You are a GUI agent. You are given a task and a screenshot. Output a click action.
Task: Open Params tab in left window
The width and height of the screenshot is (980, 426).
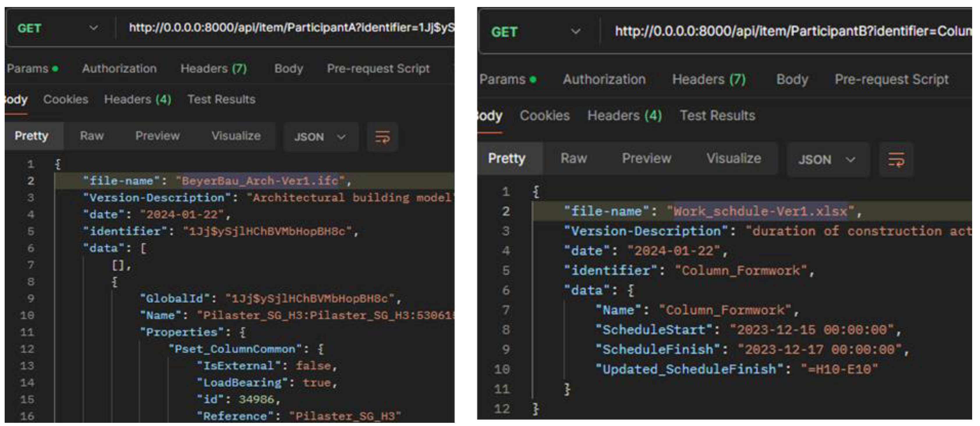(x=32, y=68)
